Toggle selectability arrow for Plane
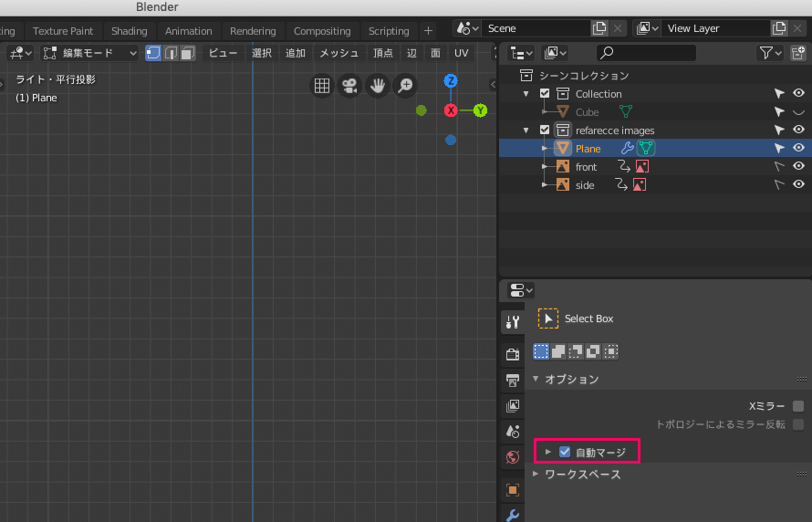 (779, 149)
